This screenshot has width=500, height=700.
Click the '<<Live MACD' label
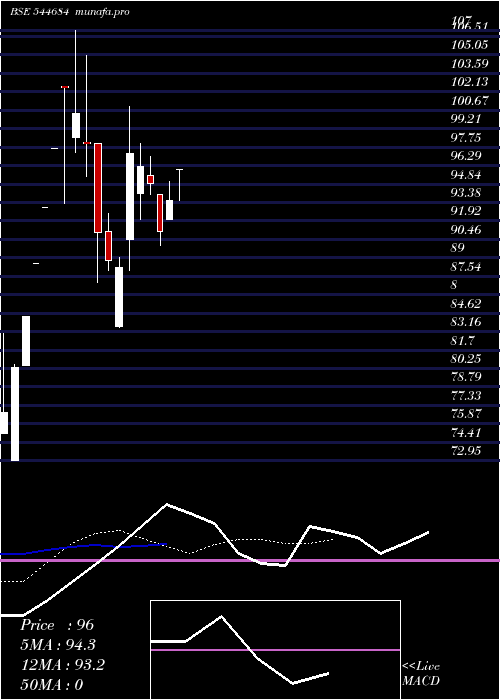pyautogui.click(x=421, y=674)
